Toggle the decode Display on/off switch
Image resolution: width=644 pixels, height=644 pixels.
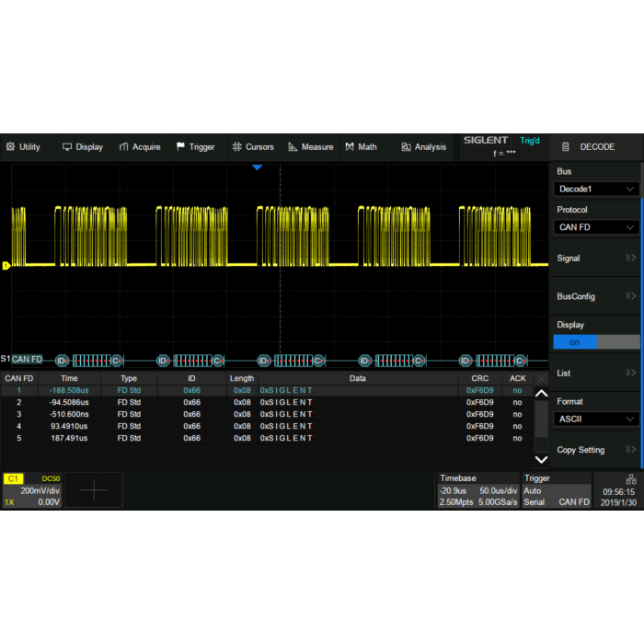[x=596, y=341]
